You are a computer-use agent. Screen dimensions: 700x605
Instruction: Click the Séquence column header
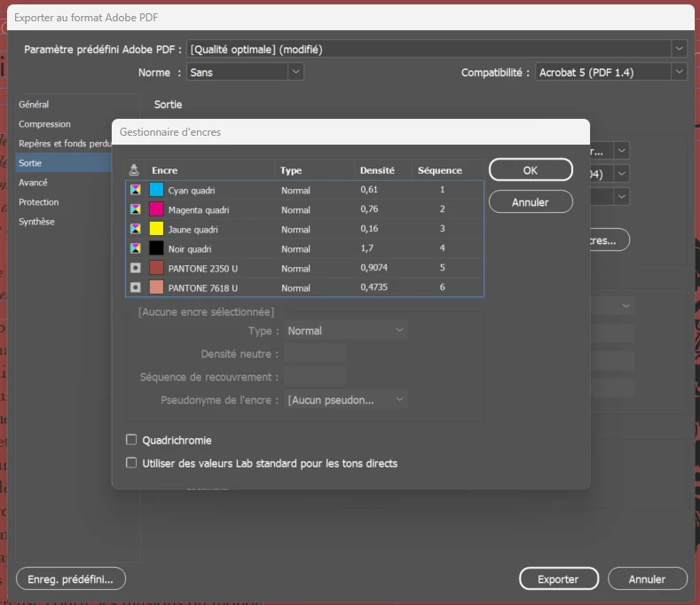[440, 170]
